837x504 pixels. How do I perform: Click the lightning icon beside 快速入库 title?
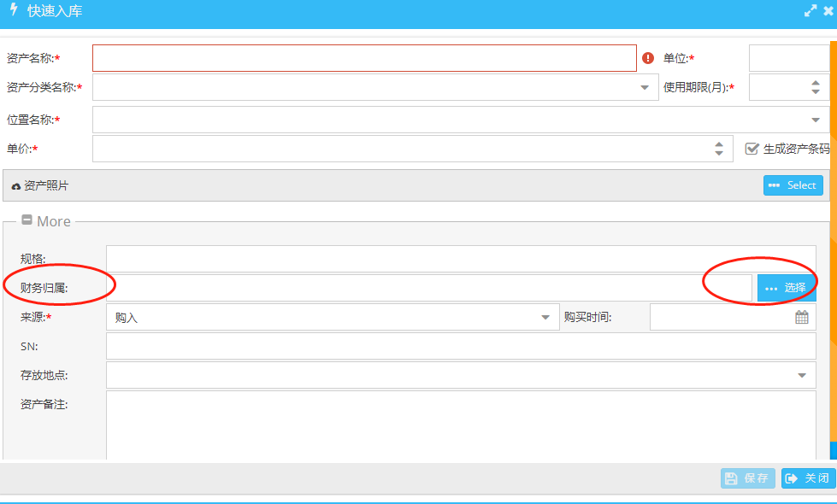coord(14,9)
